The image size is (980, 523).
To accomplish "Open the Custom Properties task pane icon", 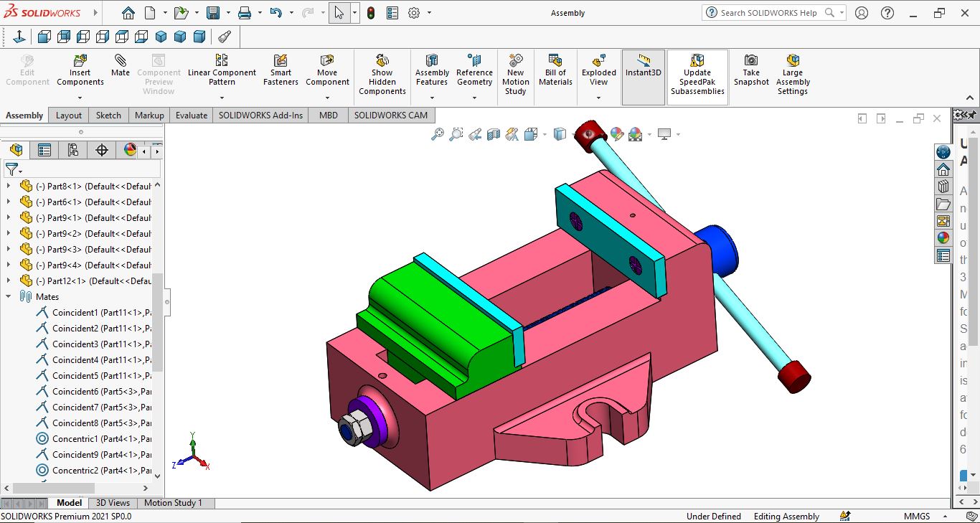I will pyautogui.click(x=943, y=255).
